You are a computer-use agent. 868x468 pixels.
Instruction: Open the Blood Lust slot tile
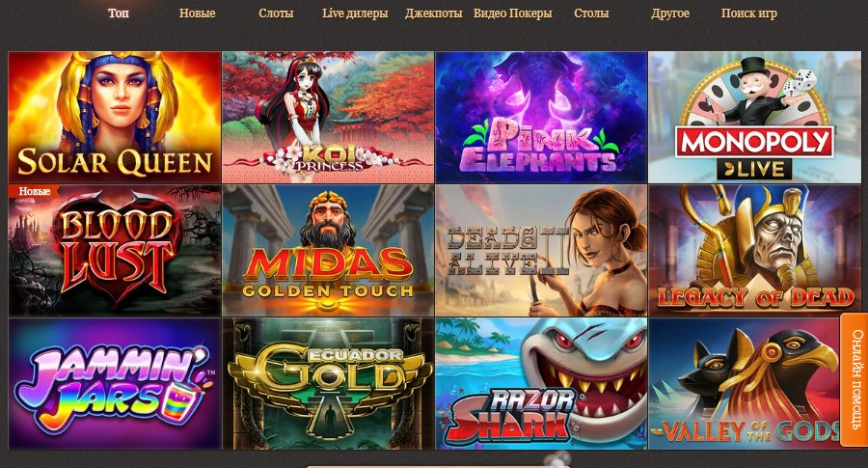tap(115, 251)
